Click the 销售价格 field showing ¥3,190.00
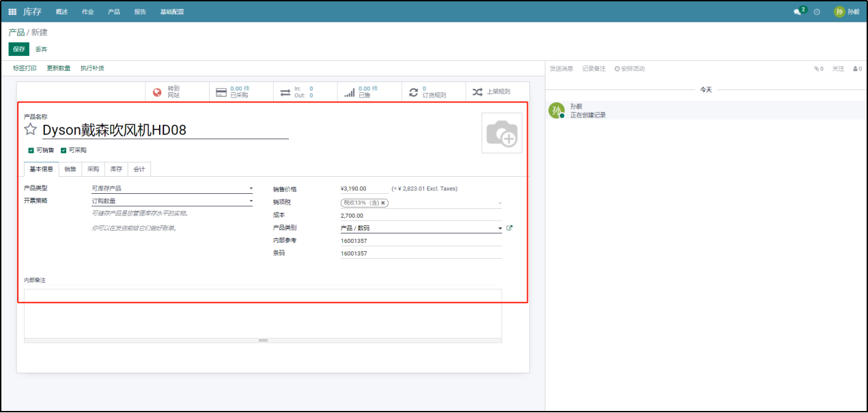Viewport: 868px width, 413px height. click(x=364, y=188)
